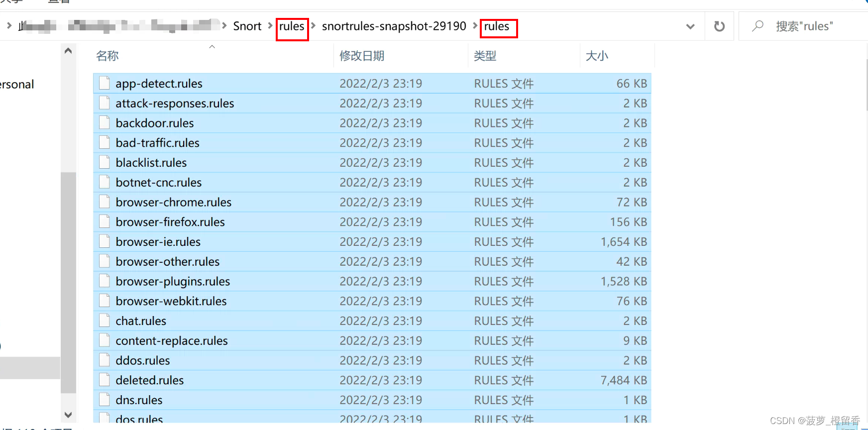Click the refresh button in address bar
The width and height of the screenshot is (868, 430).
[x=719, y=26]
